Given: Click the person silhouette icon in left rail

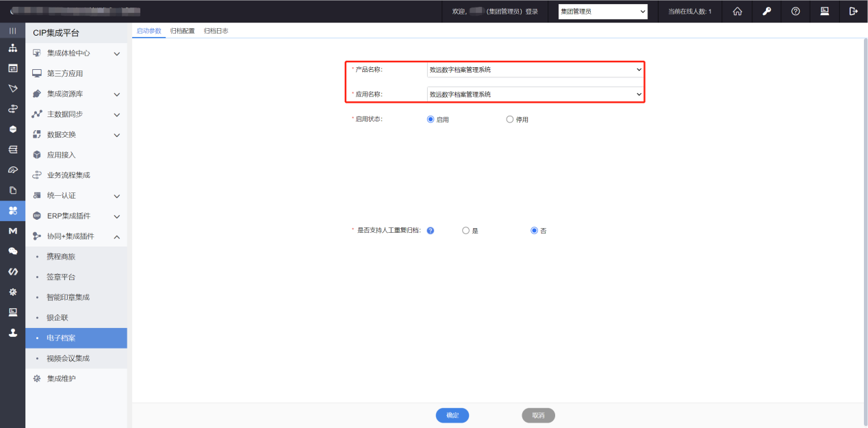Looking at the screenshot, I should pyautogui.click(x=12, y=332).
